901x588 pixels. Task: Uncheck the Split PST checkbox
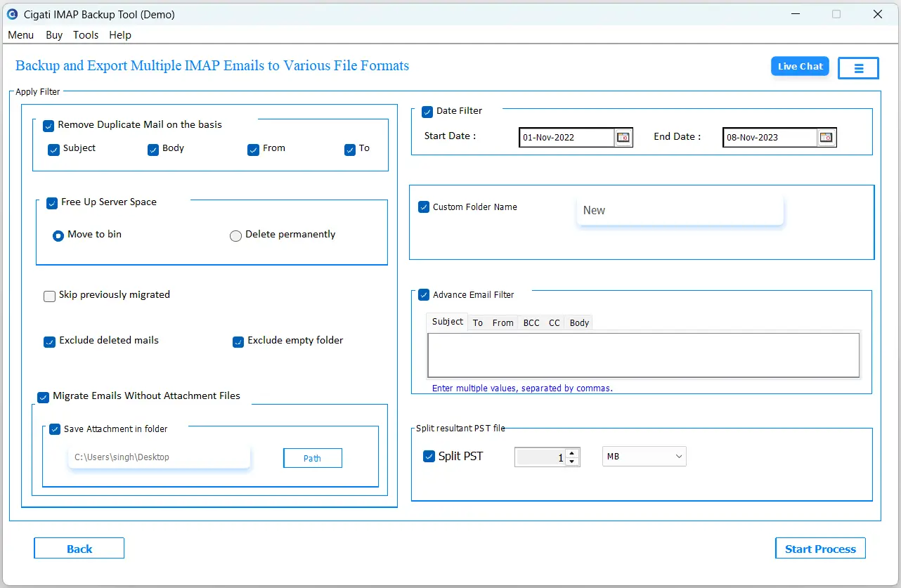tap(429, 457)
